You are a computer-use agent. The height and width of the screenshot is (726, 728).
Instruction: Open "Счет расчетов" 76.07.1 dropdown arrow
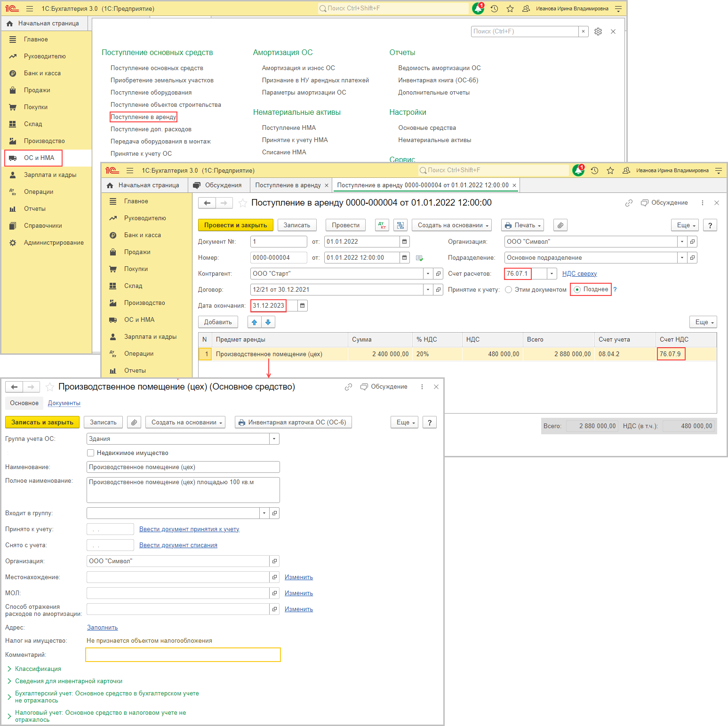(552, 274)
